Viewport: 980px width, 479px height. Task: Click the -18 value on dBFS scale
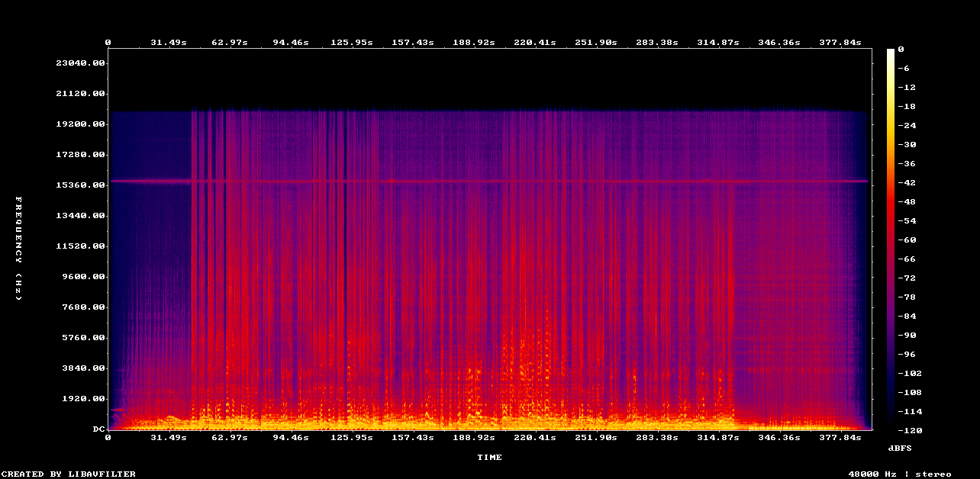point(905,106)
